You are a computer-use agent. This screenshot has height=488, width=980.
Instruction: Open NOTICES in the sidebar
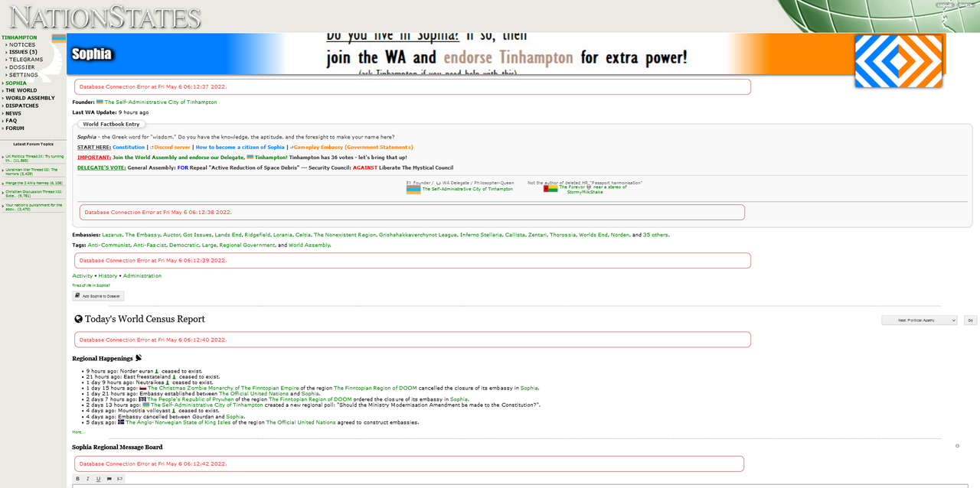click(22, 45)
